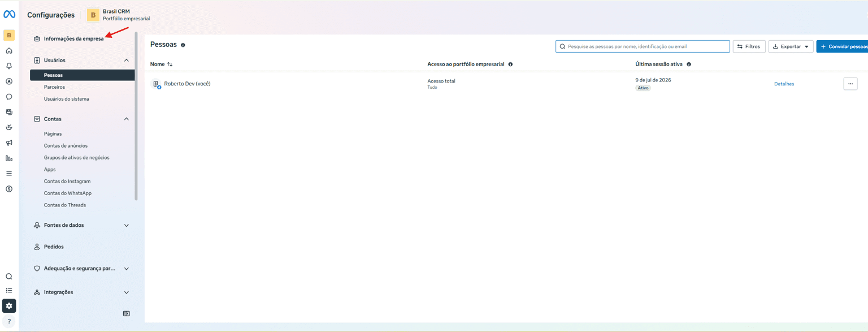
Task: Click the yellow B account icon in left rail
Action: pyautogui.click(x=9, y=36)
